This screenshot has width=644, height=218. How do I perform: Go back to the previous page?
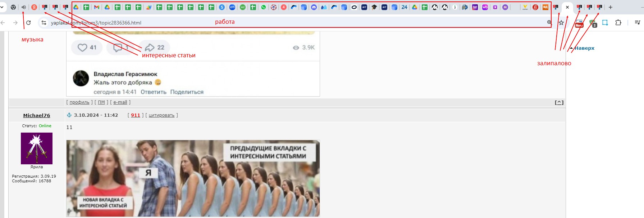[x=3, y=23]
